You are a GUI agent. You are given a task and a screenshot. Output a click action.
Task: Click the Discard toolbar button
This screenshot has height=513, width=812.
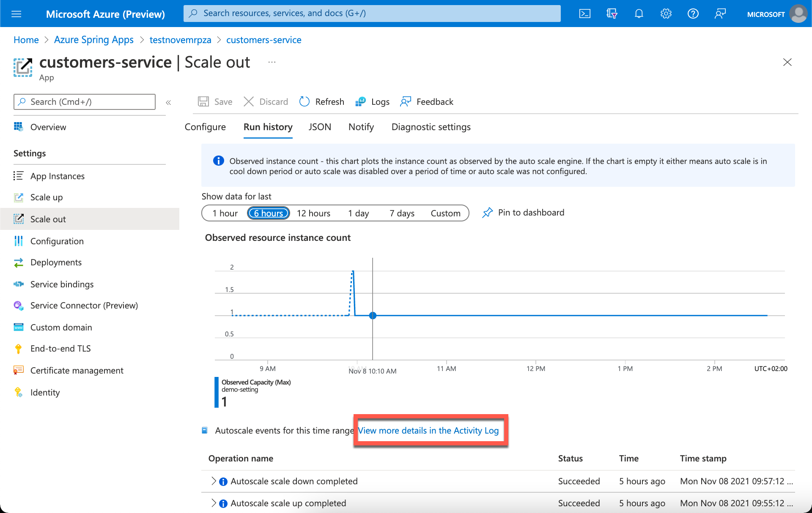tap(266, 102)
